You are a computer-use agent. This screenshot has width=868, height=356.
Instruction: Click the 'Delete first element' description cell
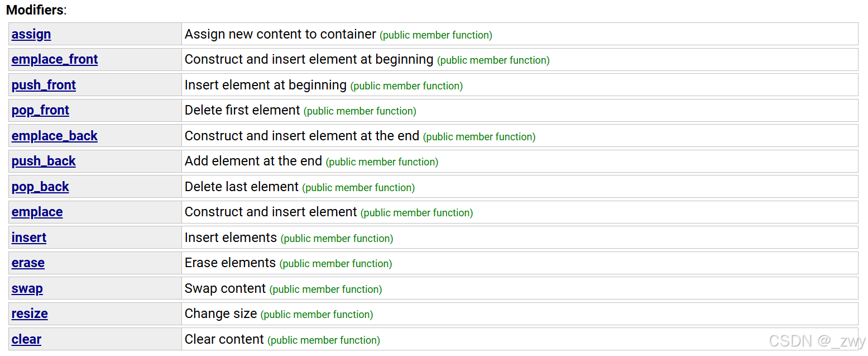(520, 110)
